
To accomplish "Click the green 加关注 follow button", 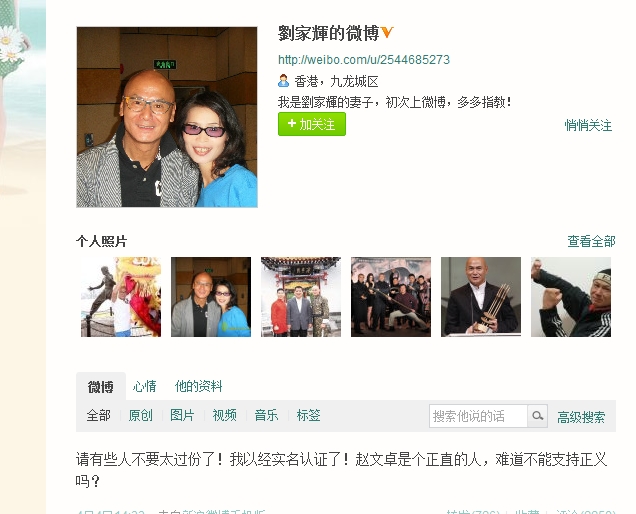I will 312,124.
